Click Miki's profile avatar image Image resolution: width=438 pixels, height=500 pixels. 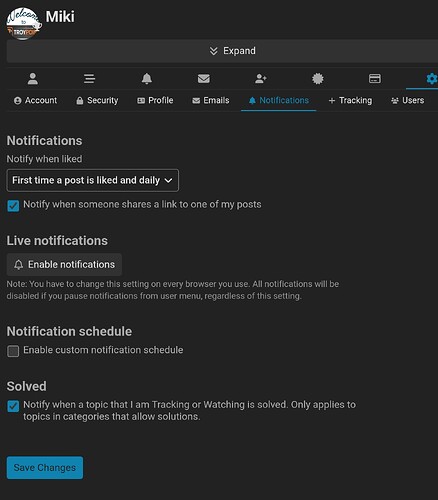[23, 23]
